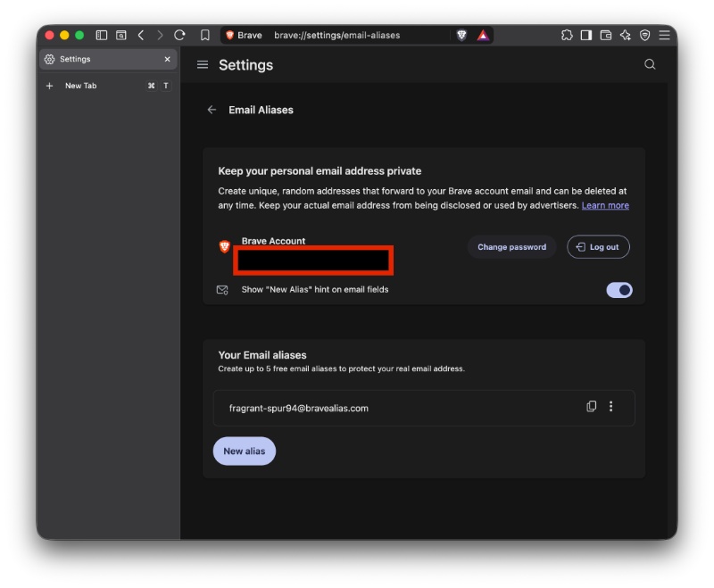This screenshot has width=714, height=588.
Task: Focus the address bar URL
Action: coord(337,35)
